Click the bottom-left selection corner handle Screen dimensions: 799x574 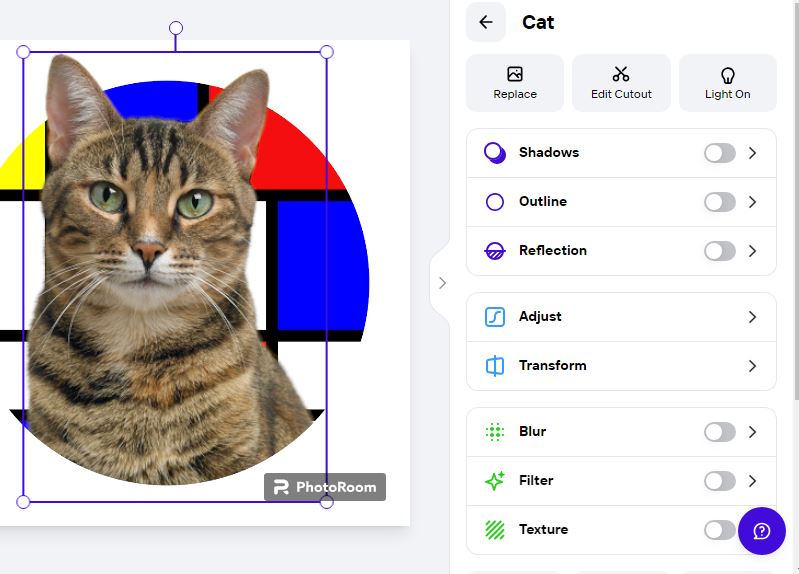tap(23, 502)
